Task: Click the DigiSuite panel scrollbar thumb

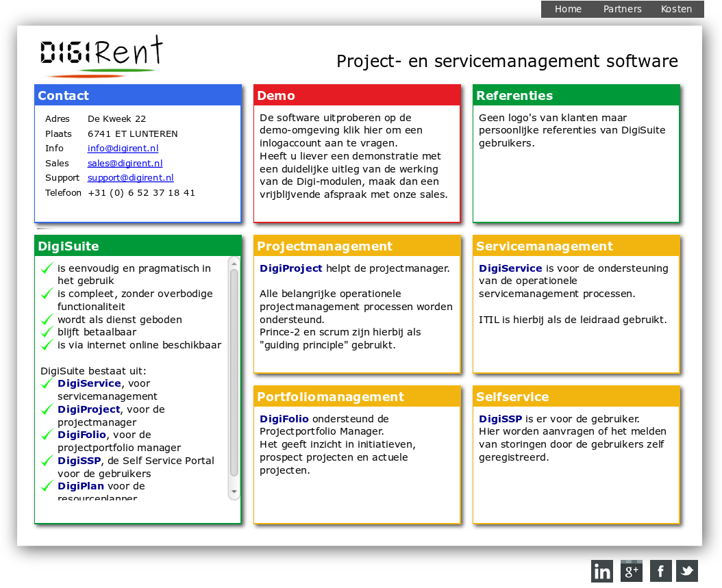Action: point(234,372)
